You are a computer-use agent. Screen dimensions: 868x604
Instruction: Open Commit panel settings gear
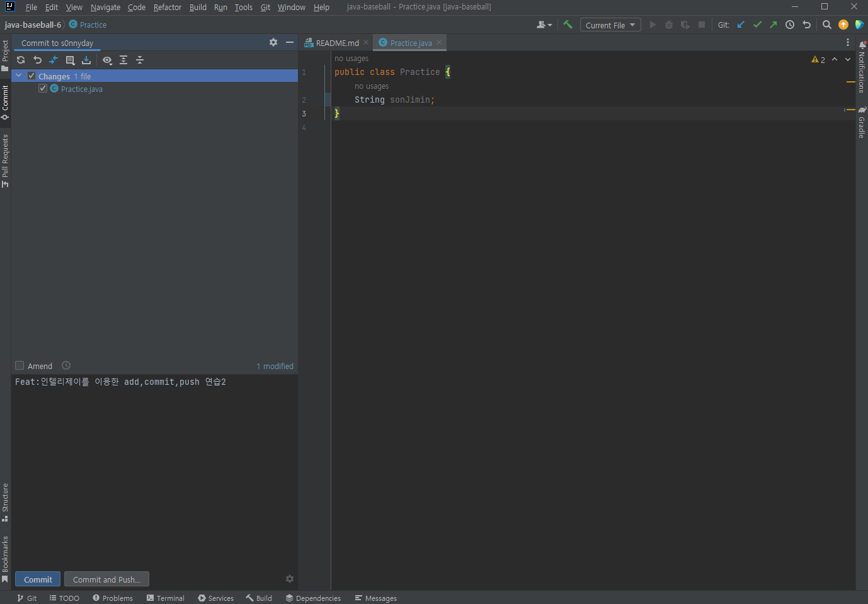coord(273,42)
